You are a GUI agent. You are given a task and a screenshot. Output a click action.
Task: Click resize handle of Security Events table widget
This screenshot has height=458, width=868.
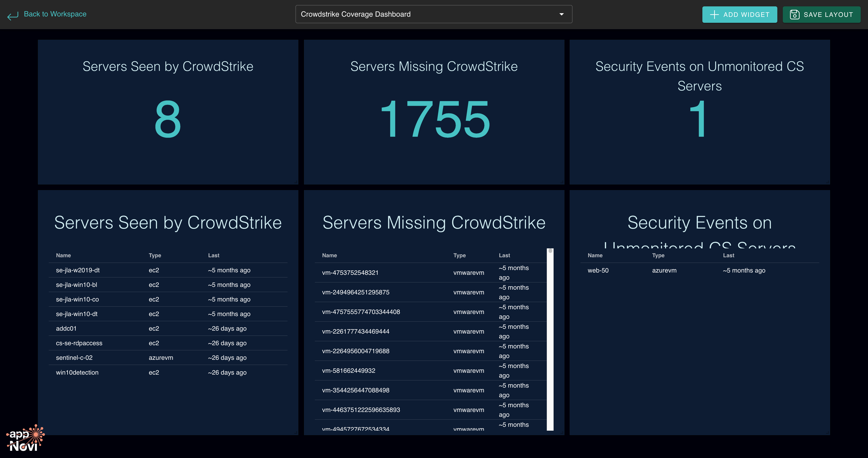pyautogui.click(x=828, y=433)
